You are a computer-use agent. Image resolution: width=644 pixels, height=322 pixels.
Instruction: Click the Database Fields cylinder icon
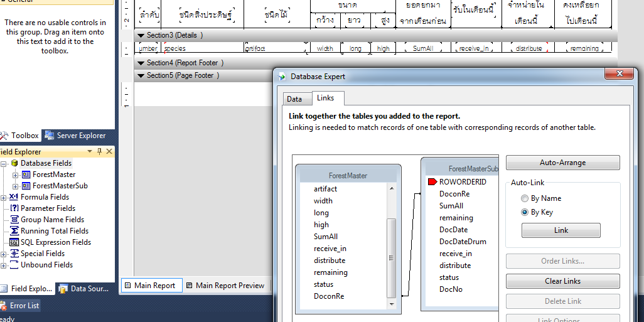coord(14,163)
